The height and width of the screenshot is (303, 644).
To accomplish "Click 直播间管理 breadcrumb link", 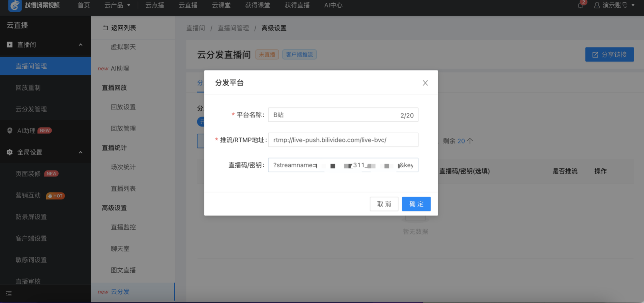I will [233, 28].
